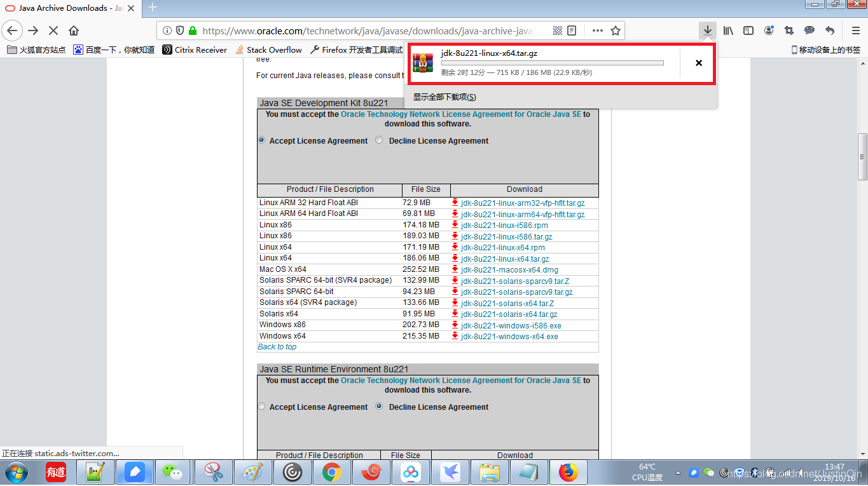Toggle the sidebar view icon
The height and width of the screenshot is (486, 868).
pos(748,30)
